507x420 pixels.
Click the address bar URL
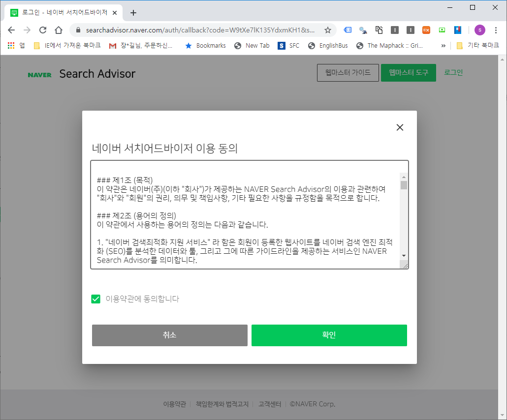(200, 30)
